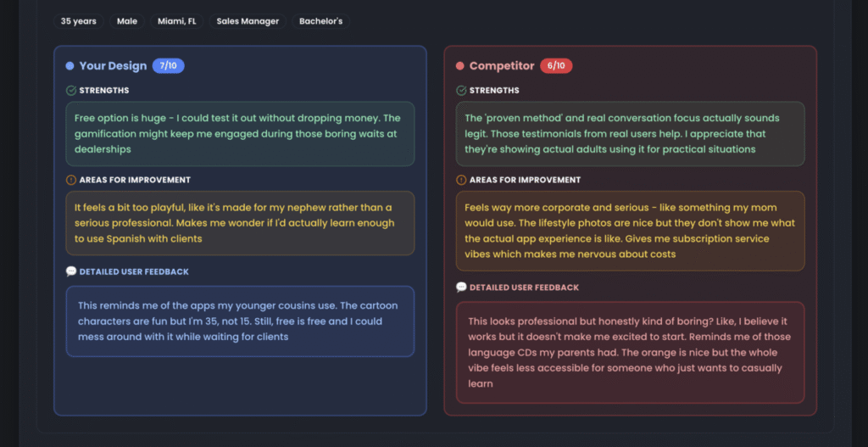Screen dimensions: 868x447
Task: Click the Strengths checkmark icon under Competitor
Action: [461, 91]
